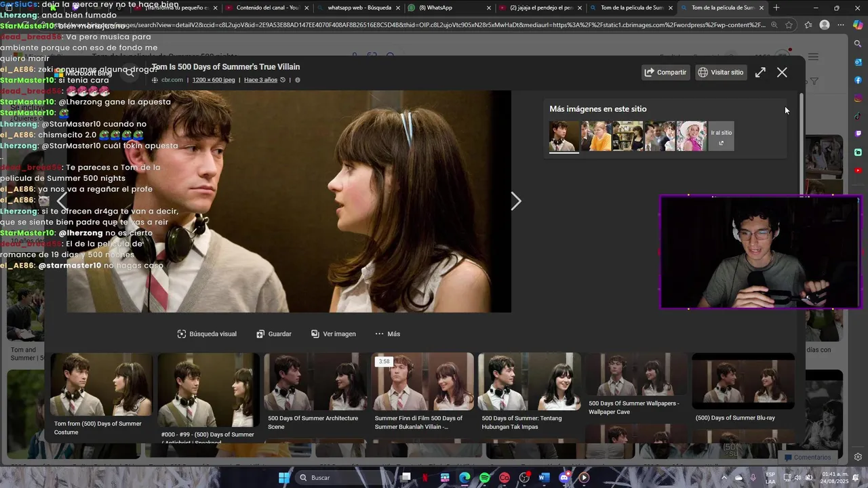Screen dimensions: 868x488
Task: Add page to favorites star
Action: click(789, 25)
